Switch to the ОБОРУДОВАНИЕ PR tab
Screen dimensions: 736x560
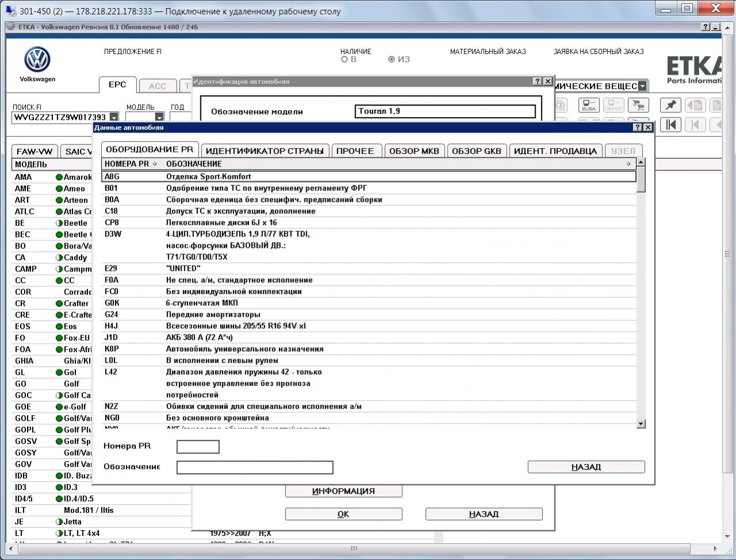150,149
